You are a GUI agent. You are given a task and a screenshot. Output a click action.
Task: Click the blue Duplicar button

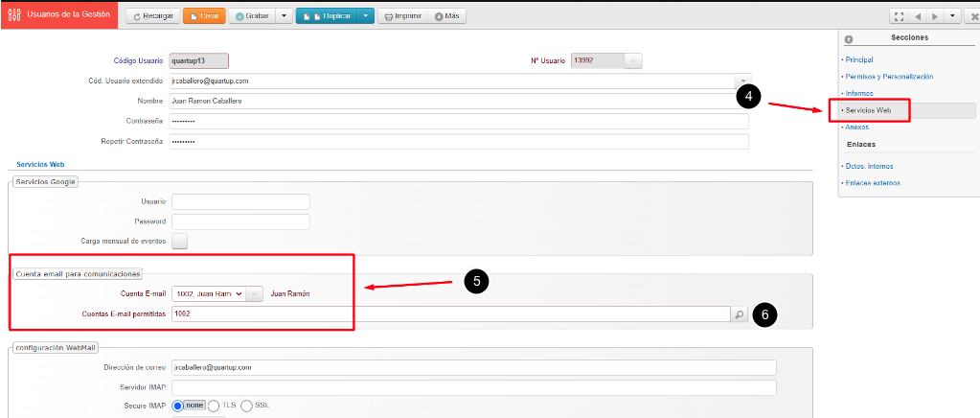(328, 16)
